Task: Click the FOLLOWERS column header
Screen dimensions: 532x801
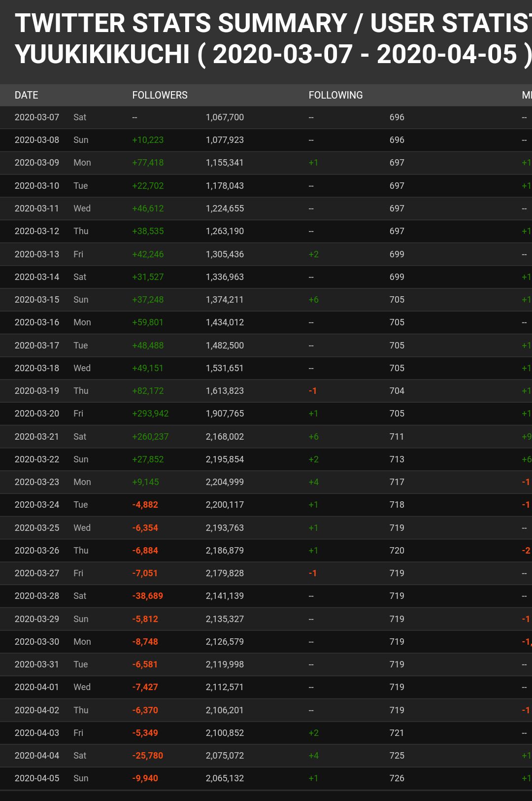Action: pyautogui.click(x=160, y=95)
